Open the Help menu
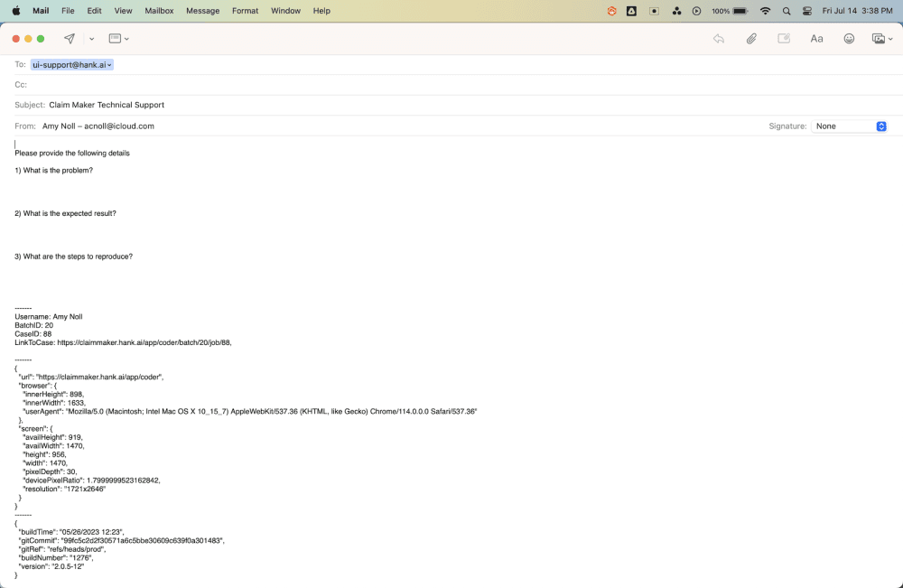903x588 pixels. click(322, 10)
